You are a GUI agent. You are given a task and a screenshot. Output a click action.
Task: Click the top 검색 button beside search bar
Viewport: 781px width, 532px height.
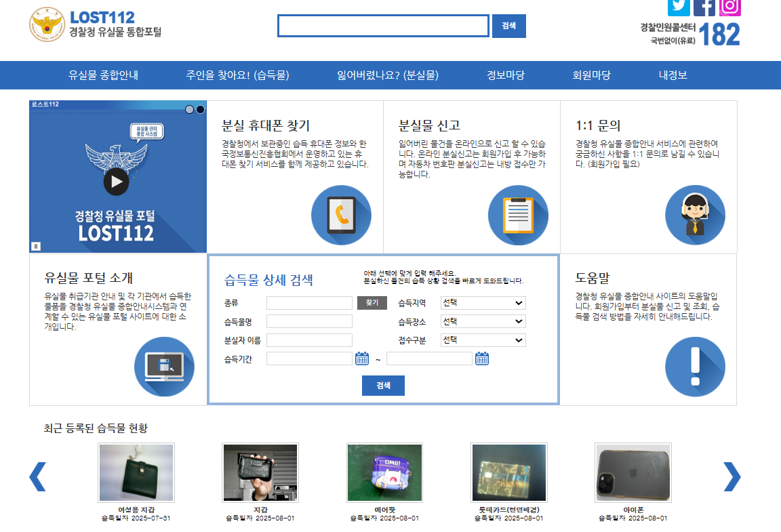[x=509, y=26]
